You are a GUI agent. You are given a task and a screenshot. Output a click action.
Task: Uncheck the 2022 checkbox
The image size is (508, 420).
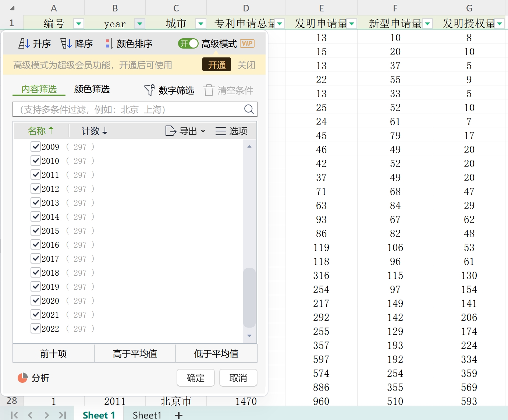(36, 328)
